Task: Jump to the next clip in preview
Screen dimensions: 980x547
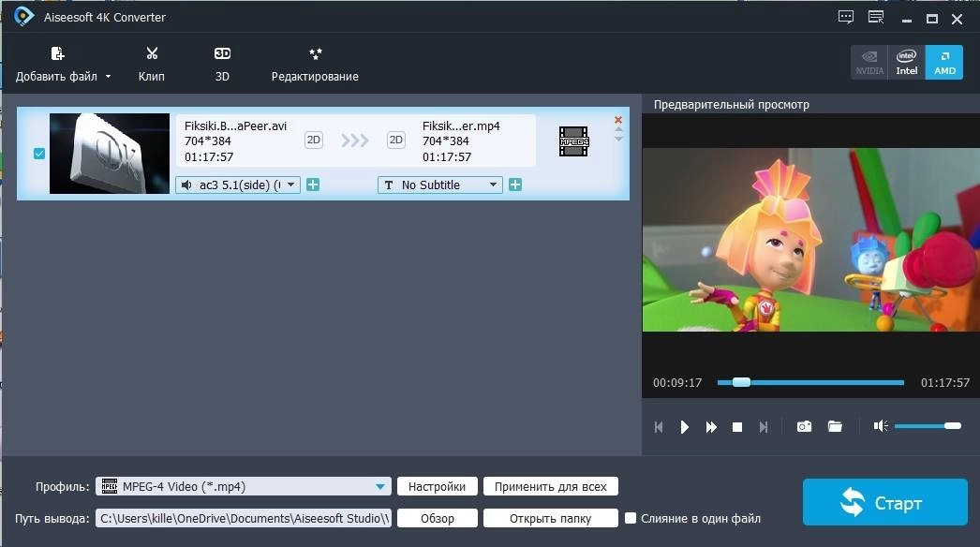Action: point(764,427)
